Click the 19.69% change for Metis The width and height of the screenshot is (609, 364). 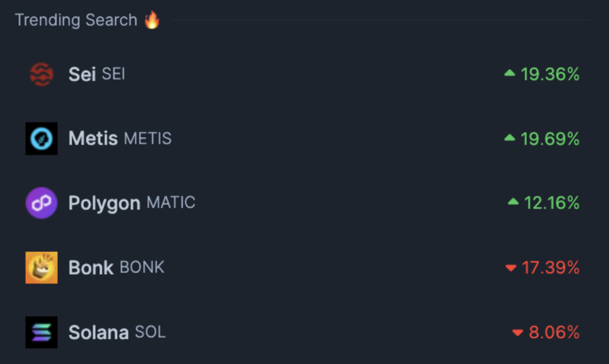pos(550,139)
